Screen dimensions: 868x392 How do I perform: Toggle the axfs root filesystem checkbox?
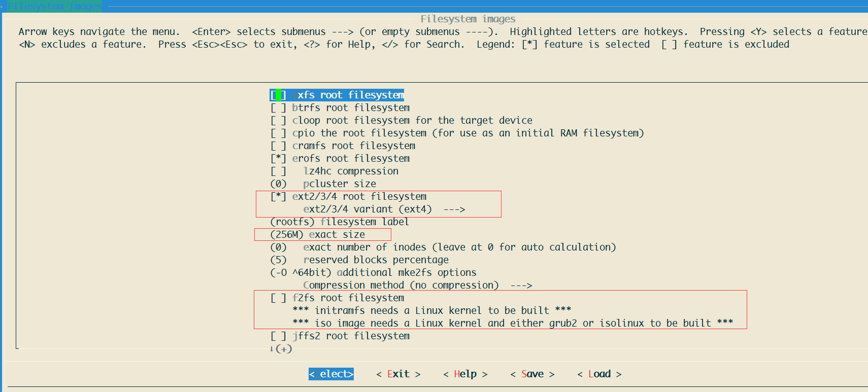click(278, 95)
